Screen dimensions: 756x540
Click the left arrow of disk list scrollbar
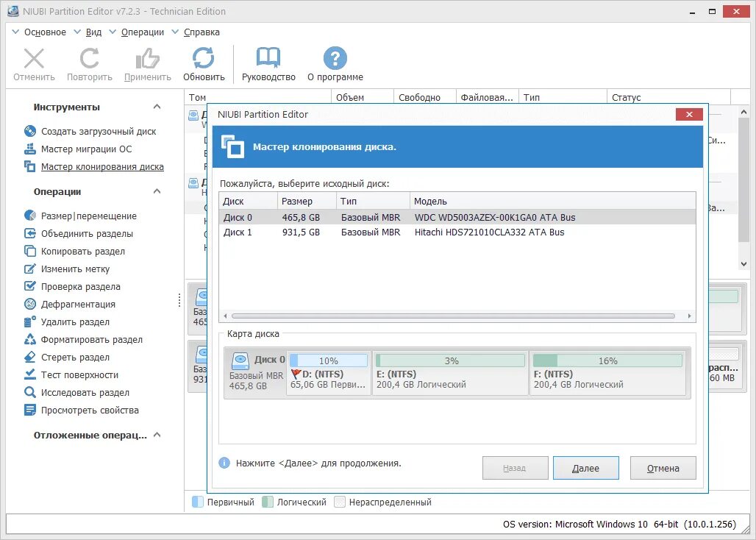pos(225,316)
